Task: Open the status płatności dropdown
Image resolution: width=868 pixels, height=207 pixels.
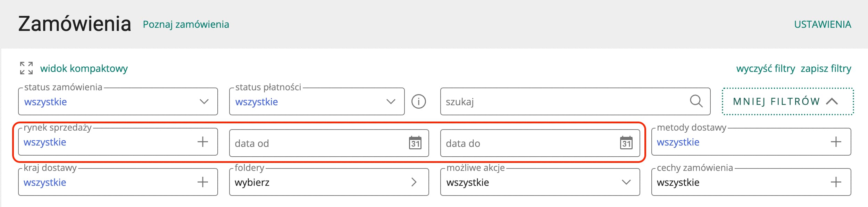Action: [317, 101]
